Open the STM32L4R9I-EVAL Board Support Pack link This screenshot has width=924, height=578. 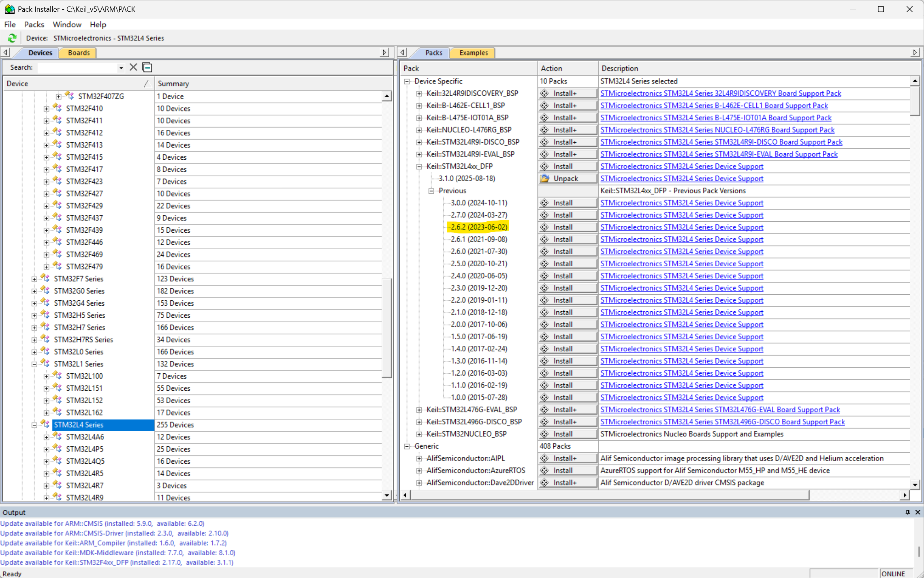pyautogui.click(x=719, y=154)
